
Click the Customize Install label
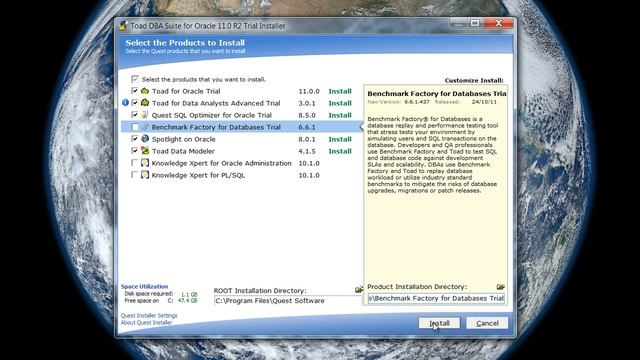point(474,80)
